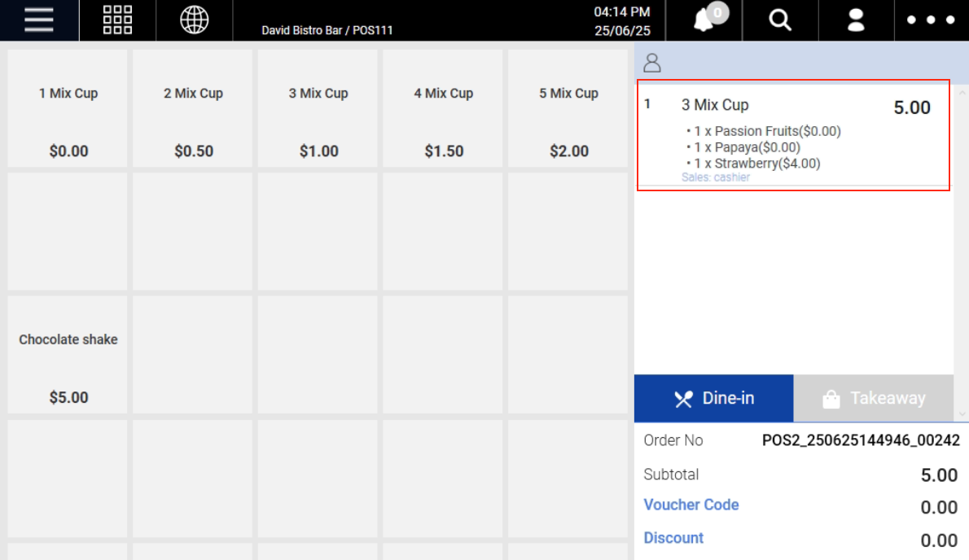
Task: Click the Discount link
Action: [x=673, y=538]
